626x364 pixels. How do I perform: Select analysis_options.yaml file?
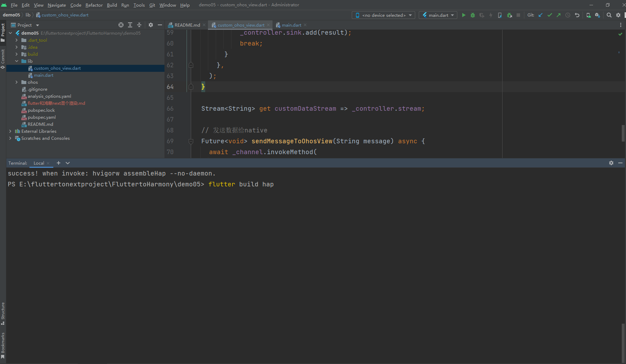(49, 96)
